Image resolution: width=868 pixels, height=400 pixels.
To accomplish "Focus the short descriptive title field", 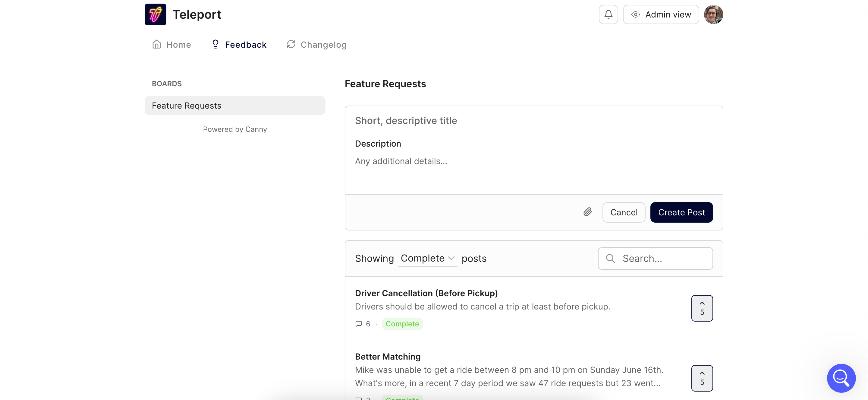I will (534, 121).
